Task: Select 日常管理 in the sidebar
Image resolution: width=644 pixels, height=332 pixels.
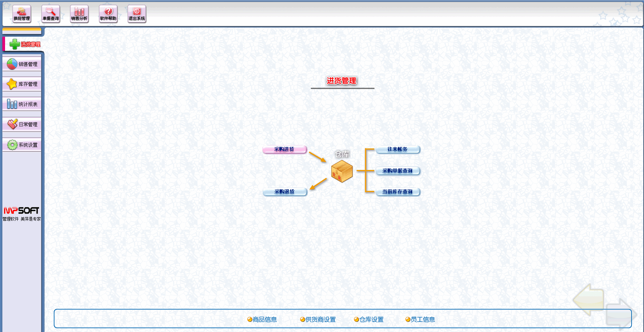Action: [22, 125]
